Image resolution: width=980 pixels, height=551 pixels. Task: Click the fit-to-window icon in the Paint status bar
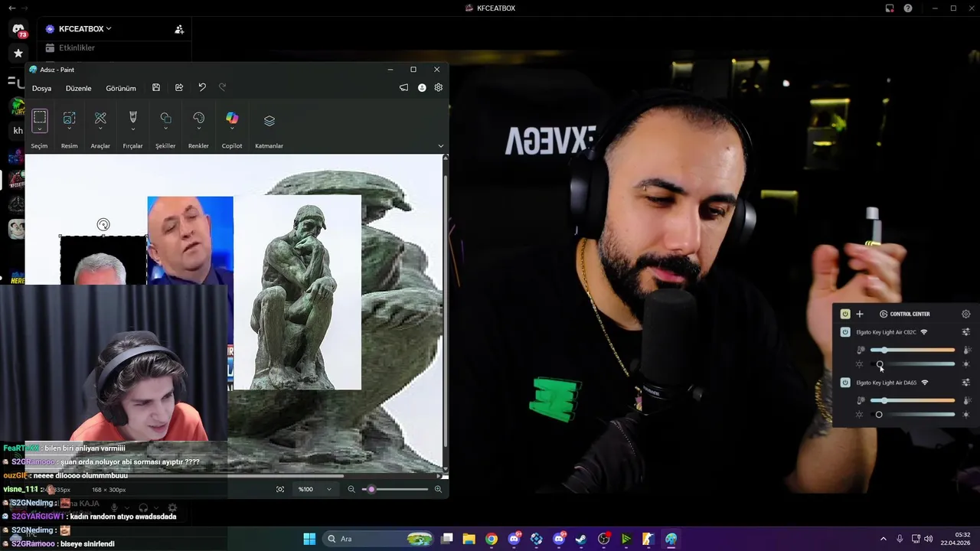tap(280, 489)
